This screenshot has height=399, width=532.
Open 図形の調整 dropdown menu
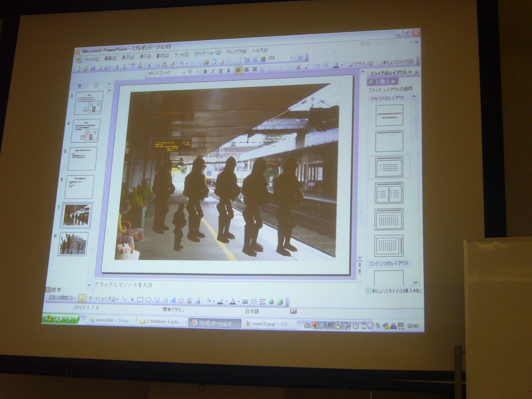[x=63, y=298]
